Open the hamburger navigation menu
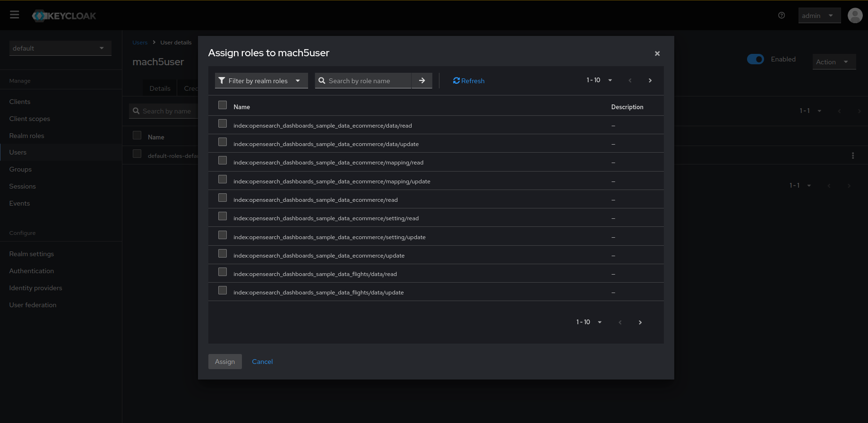 click(15, 15)
